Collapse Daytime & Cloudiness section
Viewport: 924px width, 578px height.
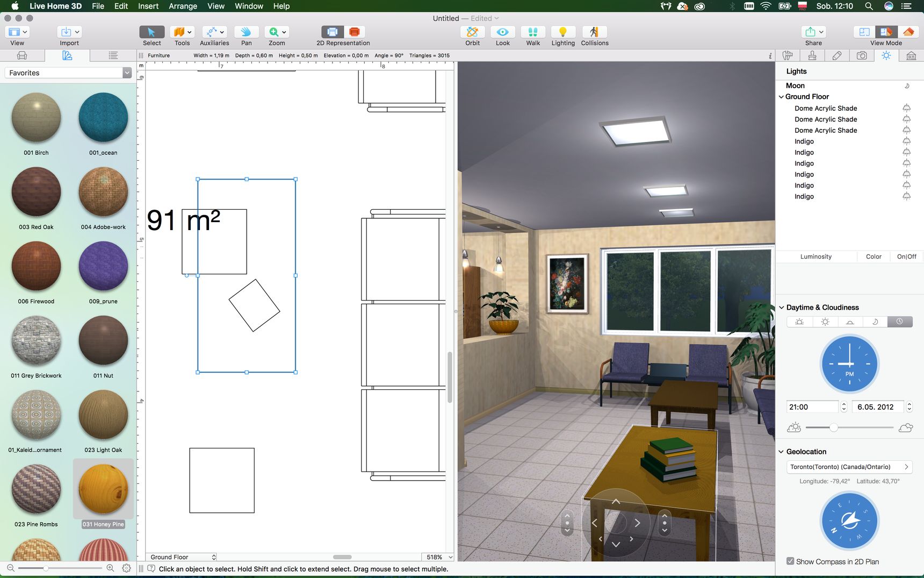point(782,308)
